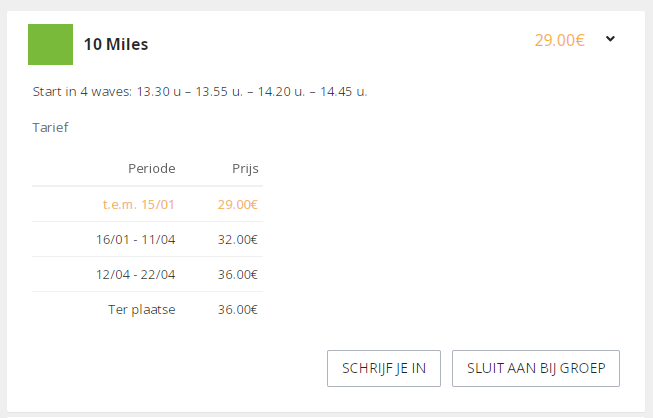This screenshot has width=653, height=418.
Task: Click SLUIT AAN BIJ GROEP button
Action: [x=536, y=368]
